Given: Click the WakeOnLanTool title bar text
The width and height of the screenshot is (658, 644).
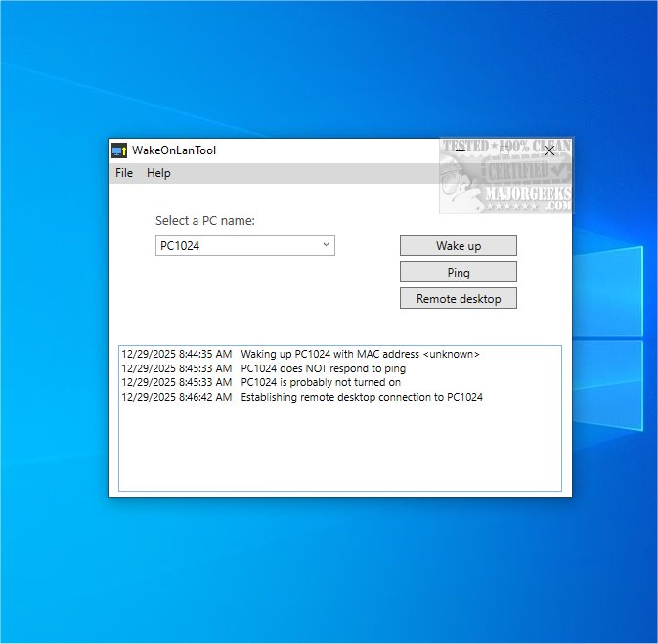Looking at the screenshot, I should 174,150.
